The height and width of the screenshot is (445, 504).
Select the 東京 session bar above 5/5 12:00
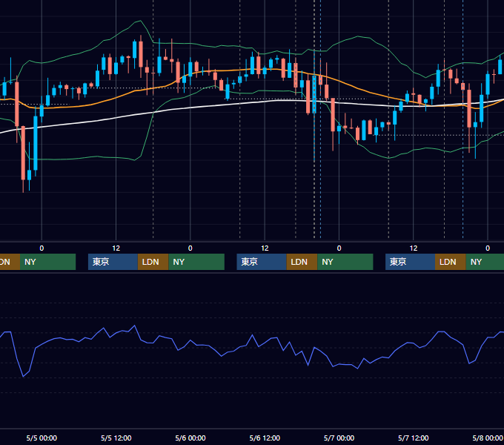tap(113, 262)
